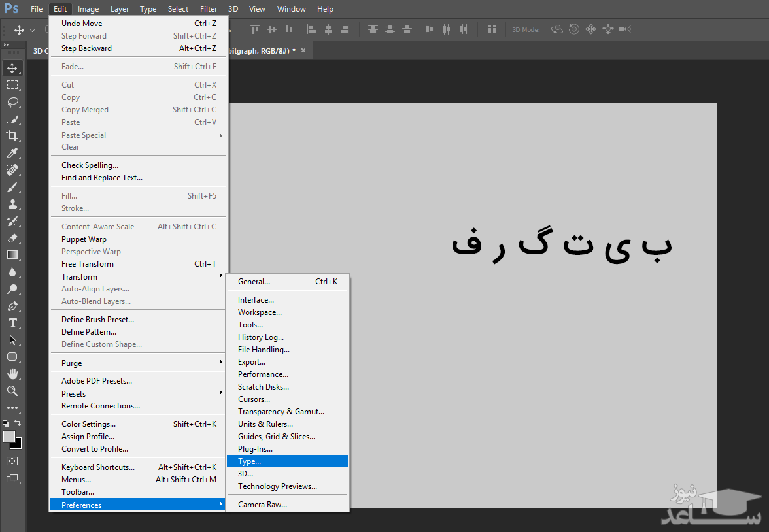Select the Crop tool

coord(12,136)
